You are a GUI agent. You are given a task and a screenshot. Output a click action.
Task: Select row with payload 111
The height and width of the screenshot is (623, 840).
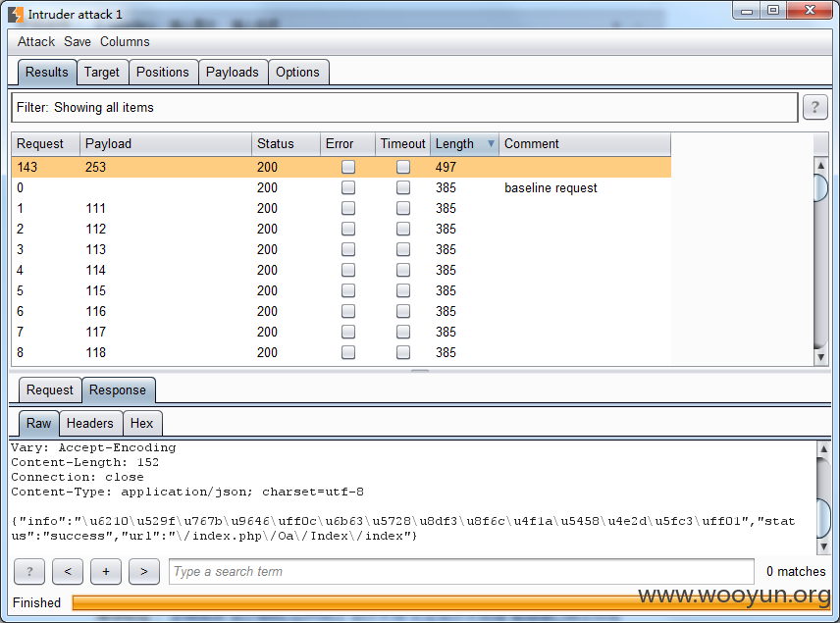click(341, 208)
